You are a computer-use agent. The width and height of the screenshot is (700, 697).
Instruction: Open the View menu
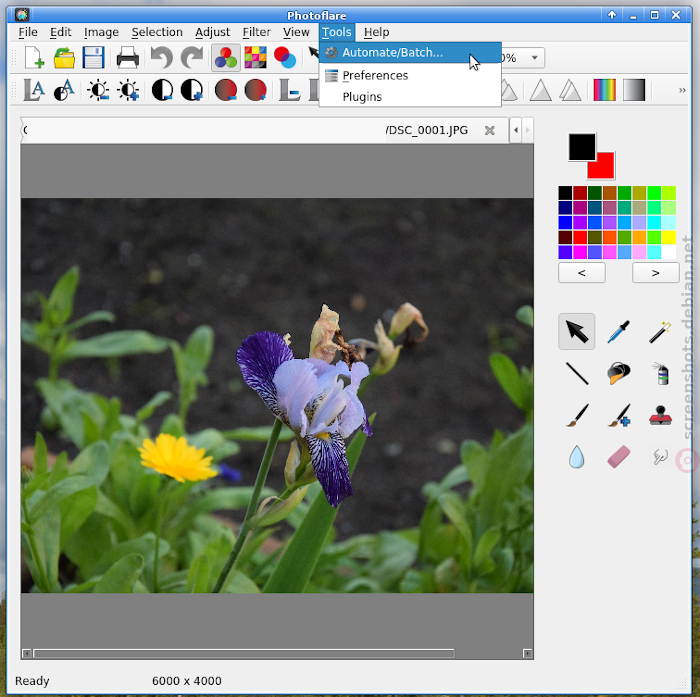296,32
